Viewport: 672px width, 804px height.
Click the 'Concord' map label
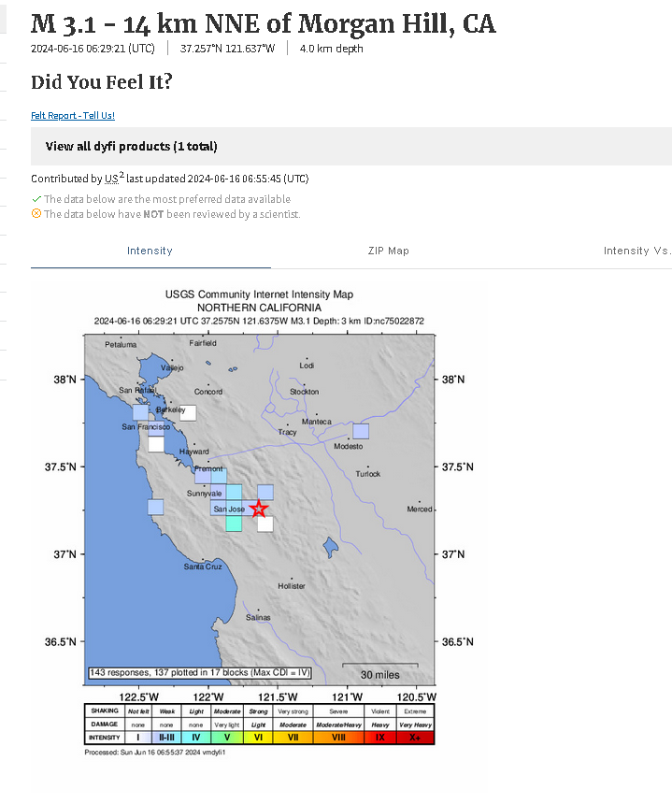[x=208, y=392]
